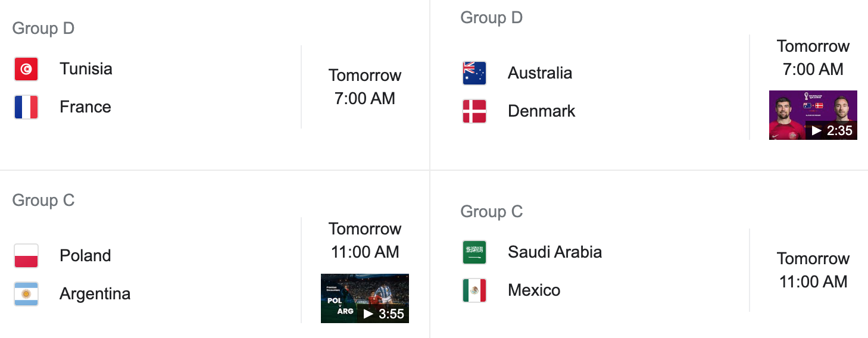
Task: Click the Tunisia flag icon
Action: coord(26,69)
